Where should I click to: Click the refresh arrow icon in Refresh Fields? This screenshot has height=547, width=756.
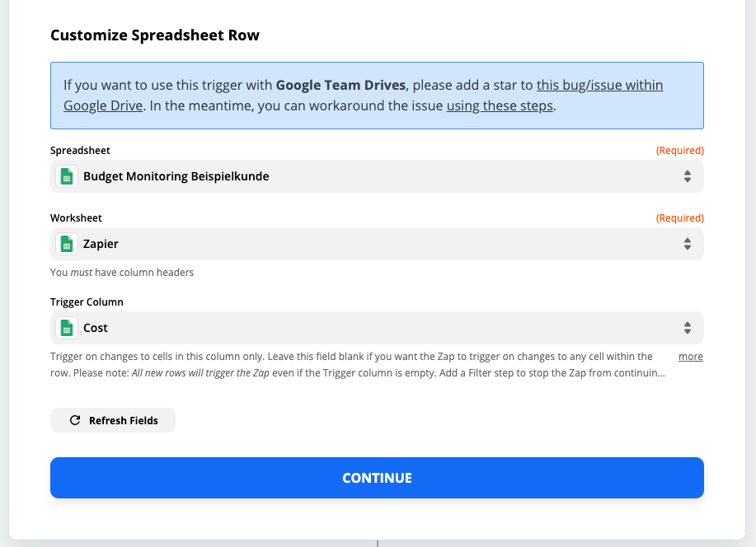75,420
